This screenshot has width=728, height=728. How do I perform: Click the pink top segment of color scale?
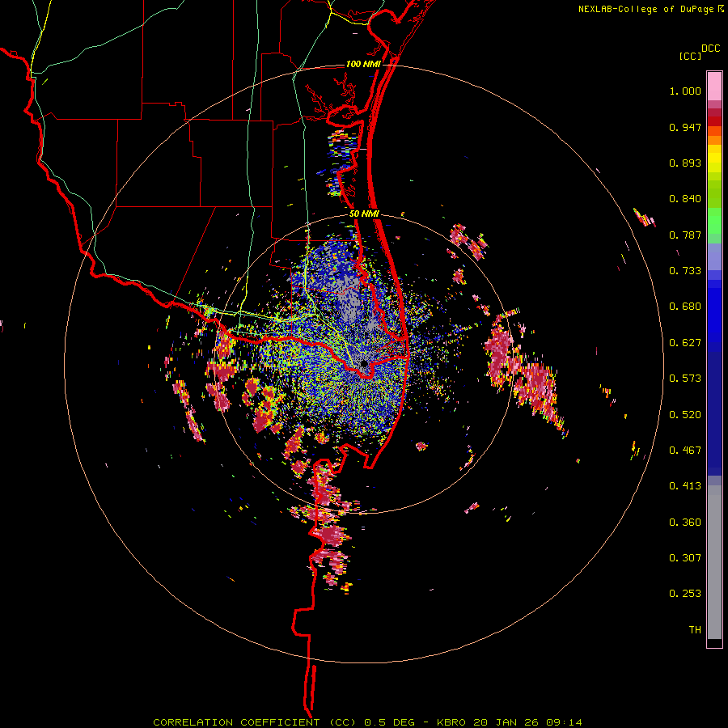tap(714, 86)
